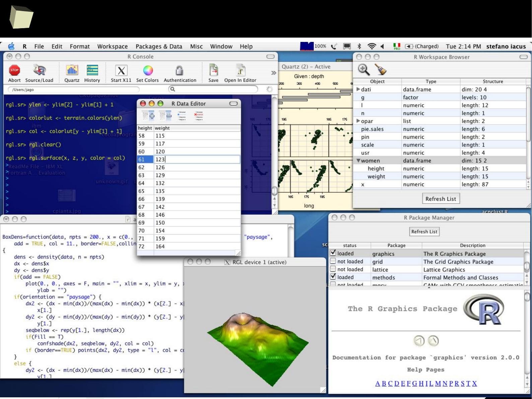Screen dimensions: 532x399
Task: Click the Wi-Fi status icon
Action: pyautogui.click(x=371, y=46)
